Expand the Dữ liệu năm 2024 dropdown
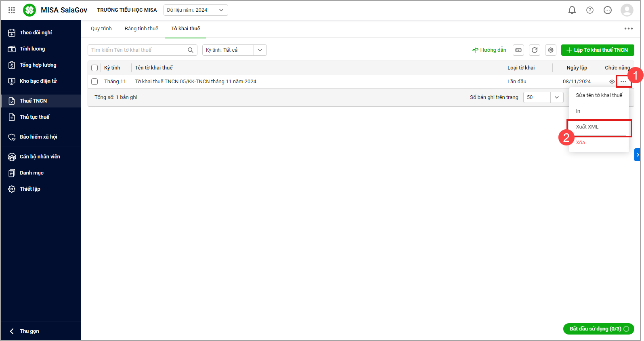This screenshot has width=644, height=341. 221,10
